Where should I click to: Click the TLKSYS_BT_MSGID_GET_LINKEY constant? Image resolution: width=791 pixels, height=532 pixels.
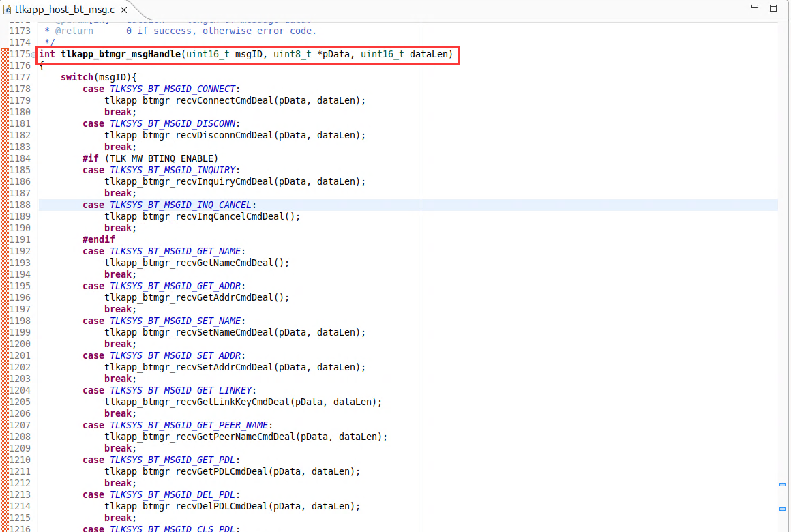pyautogui.click(x=181, y=391)
